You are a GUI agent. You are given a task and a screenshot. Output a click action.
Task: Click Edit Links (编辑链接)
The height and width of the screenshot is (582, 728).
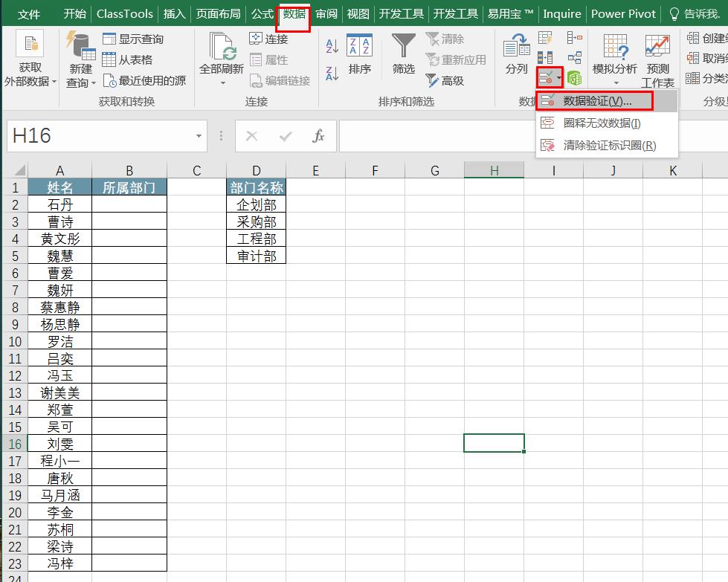tap(280, 81)
